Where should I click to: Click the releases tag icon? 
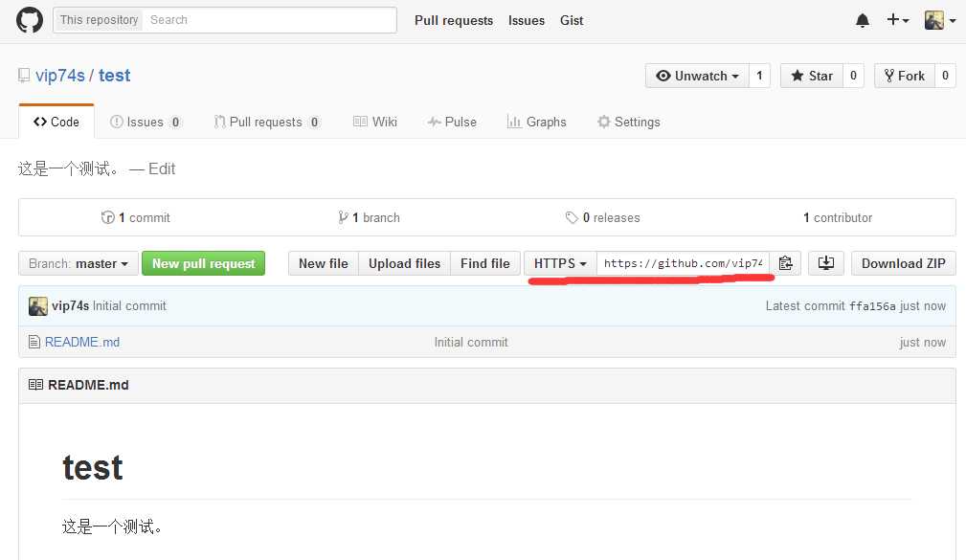pos(572,217)
